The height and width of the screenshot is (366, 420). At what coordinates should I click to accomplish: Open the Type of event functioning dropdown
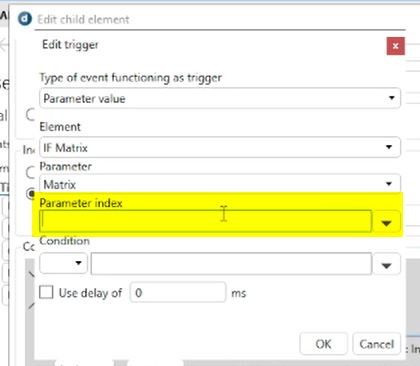[x=220, y=98]
